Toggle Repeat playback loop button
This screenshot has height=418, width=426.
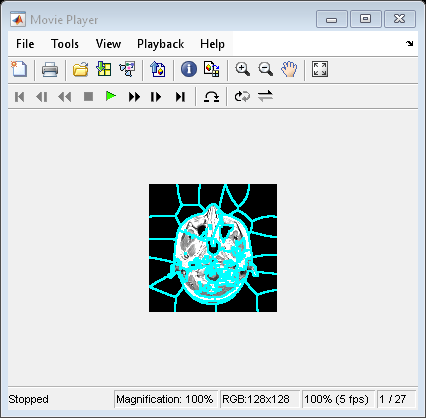[242, 97]
